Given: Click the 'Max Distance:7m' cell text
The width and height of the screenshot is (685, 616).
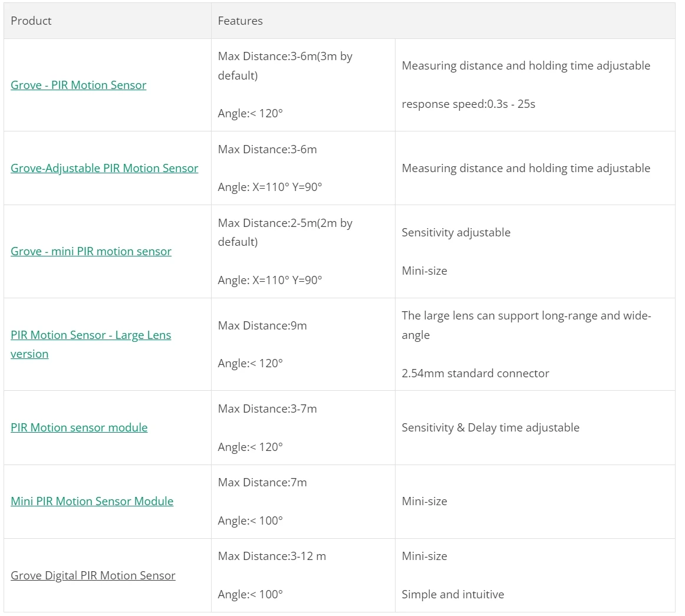Looking at the screenshot, I should pyautogui.click(x=262, y=482).
